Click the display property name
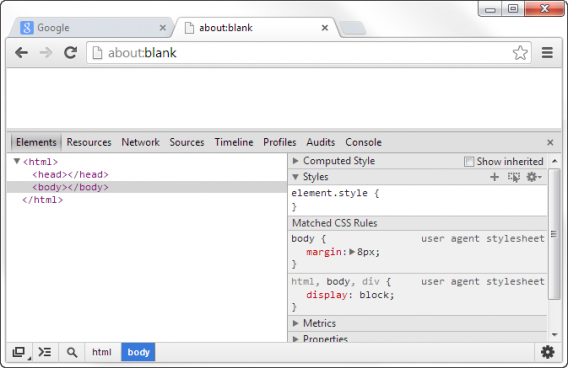The image size is (568, 368). click(327, 295)
